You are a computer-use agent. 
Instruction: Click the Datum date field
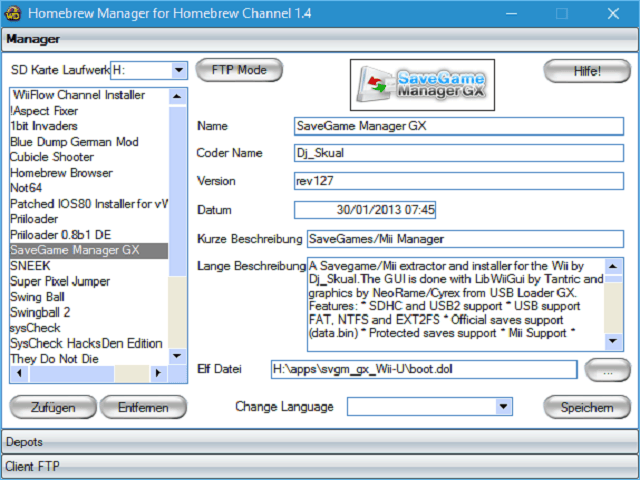pyautogui.click(x=367, y=210)
